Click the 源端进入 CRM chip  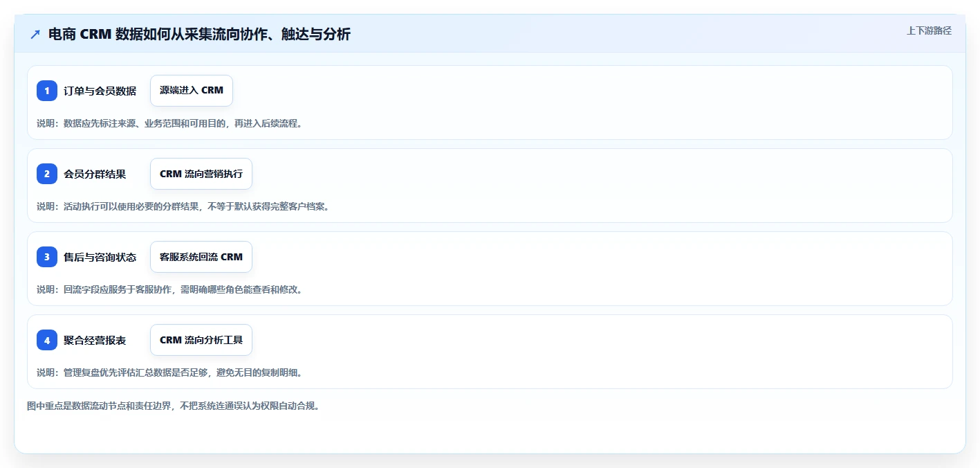pos(192,91)
